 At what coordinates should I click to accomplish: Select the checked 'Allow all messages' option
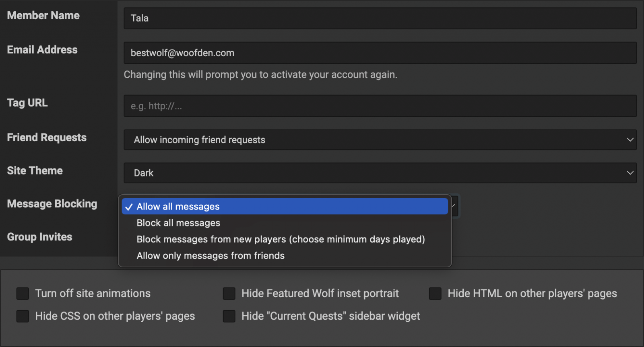click(x=285, y=207)
